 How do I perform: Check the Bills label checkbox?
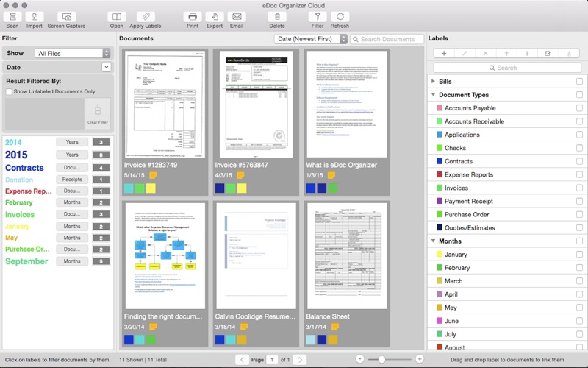pos(579,82)
